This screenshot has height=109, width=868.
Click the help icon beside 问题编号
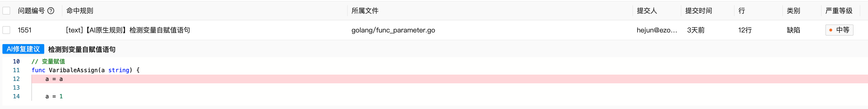click(x=51, y=11)
